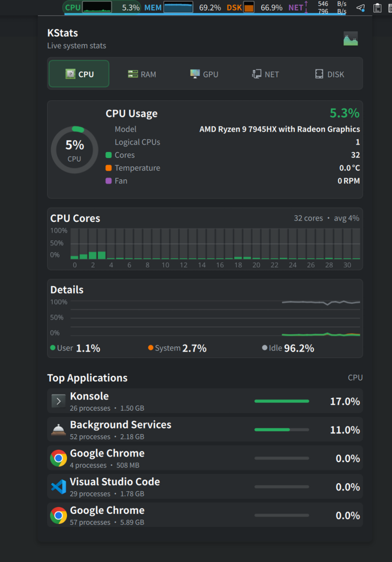Select Google Chrome row with 5.89 GB
The width and height of the screenshot is (392, 562).
point(205,516)
